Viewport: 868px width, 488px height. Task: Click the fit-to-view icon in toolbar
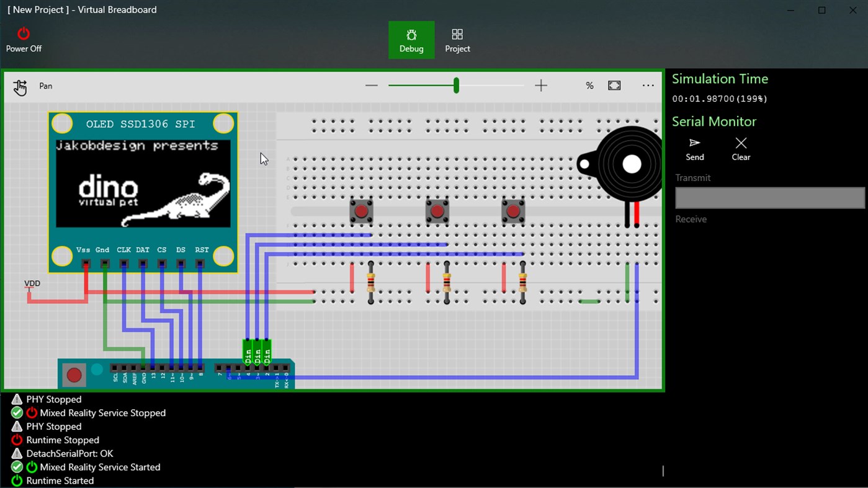click(614, 85)
